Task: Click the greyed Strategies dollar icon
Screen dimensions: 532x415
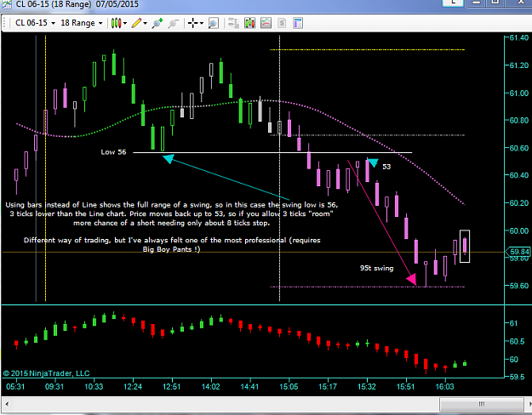Action: coord(282,23)
